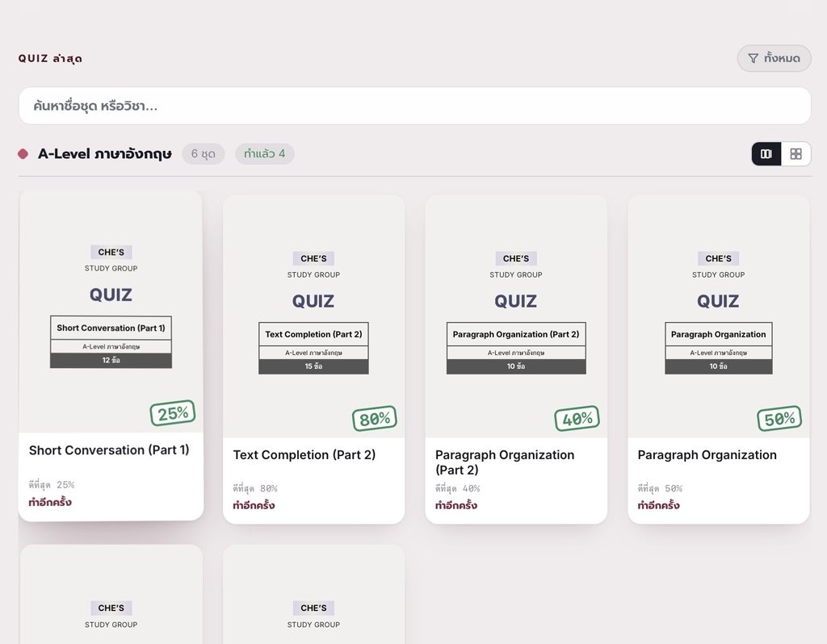Click the 12 ข้อ question count bar

[x=111, y=361]
